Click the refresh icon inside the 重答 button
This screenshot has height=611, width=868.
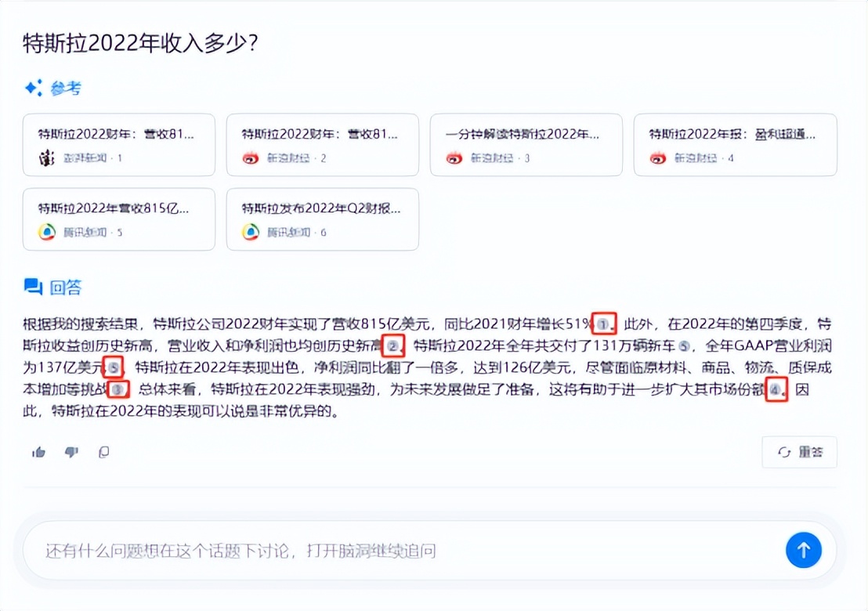[x=784, y=453]
